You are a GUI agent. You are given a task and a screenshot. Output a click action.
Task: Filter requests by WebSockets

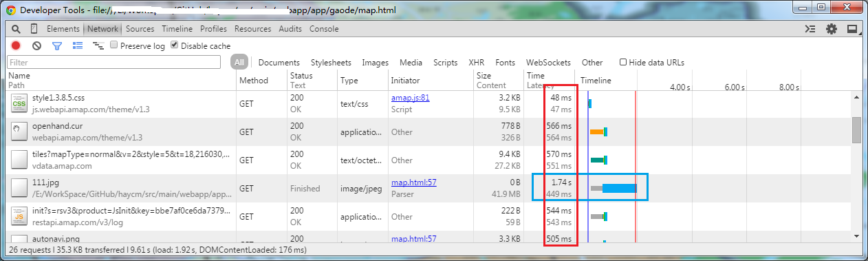(548, 62)
